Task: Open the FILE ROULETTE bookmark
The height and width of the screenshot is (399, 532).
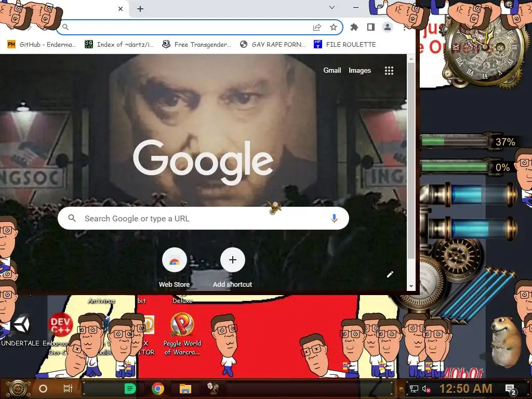Action: (x=345, y=45)
